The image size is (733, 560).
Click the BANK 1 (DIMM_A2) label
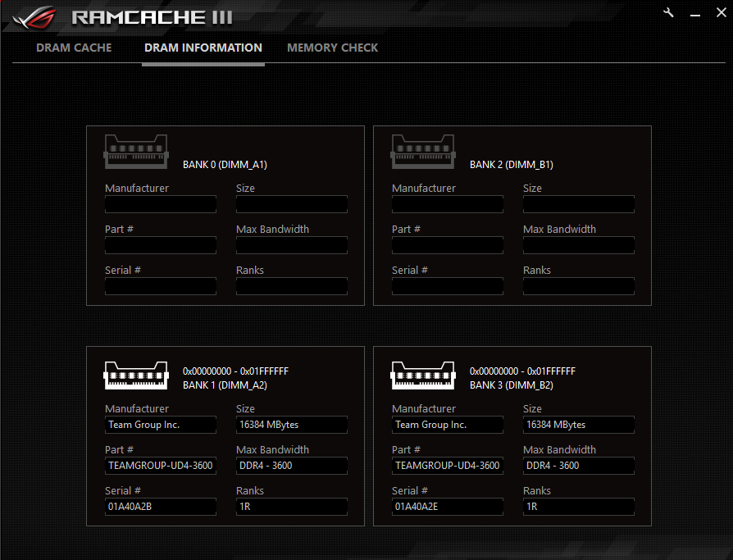click(x=225, y=385)
